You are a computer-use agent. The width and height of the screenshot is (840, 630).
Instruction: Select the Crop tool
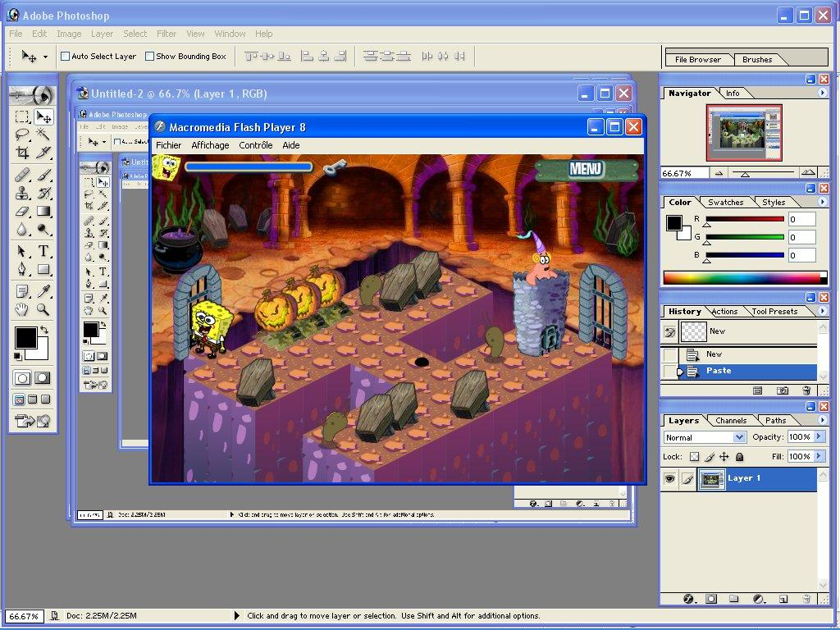(22, 152)
